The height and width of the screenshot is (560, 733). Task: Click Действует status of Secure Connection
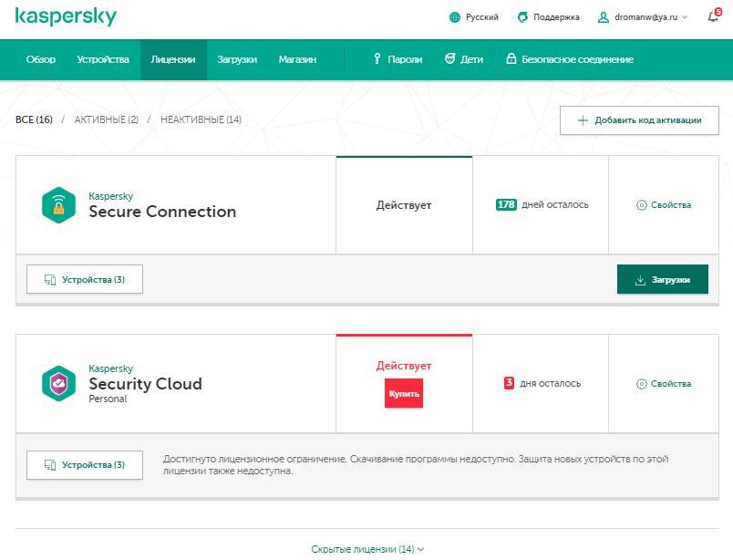(404, 205)
